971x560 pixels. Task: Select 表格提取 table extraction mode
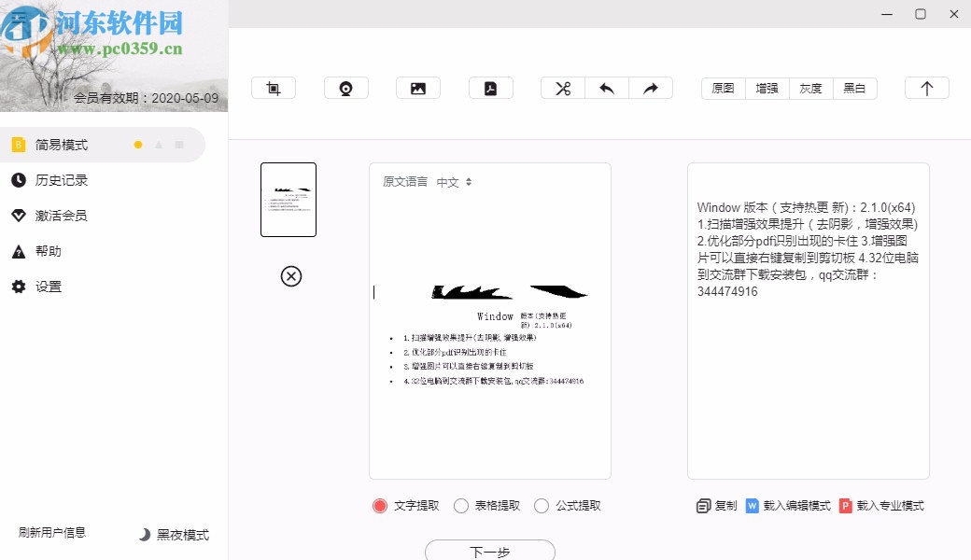[x=460, y=505]
